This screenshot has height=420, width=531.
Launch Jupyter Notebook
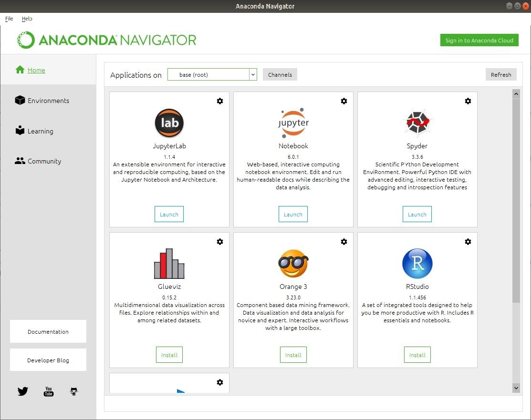(293, 214)
